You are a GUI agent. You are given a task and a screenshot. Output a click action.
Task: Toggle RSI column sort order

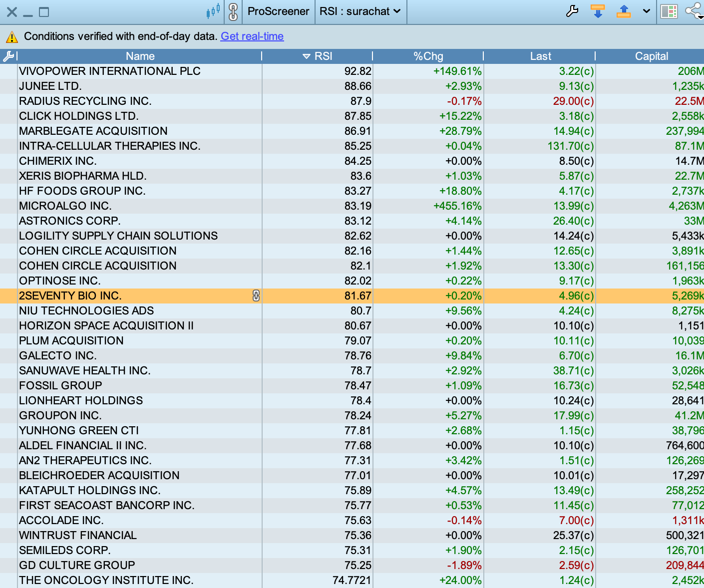318,56
